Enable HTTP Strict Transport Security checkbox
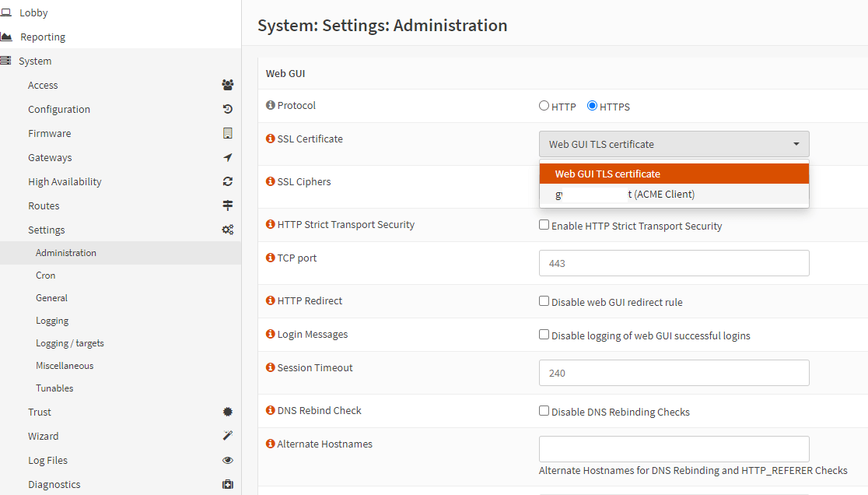This screenshot has width=868, height=495. coord(544,225)
